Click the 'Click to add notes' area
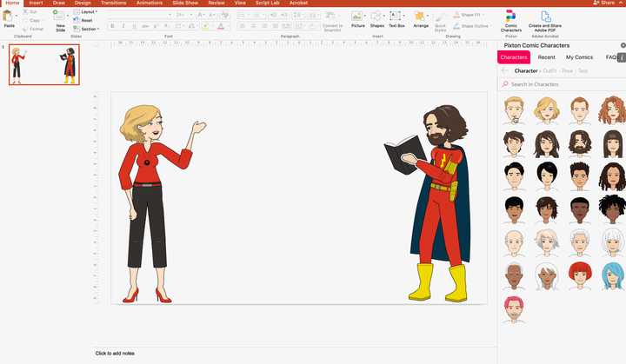This screenshot has height=364, width=626. click(x=115, y=354)
